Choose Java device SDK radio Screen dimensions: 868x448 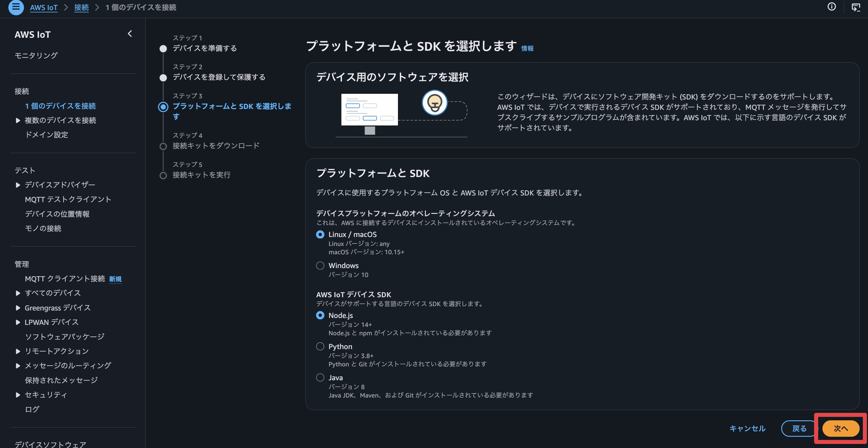point(320,378)
